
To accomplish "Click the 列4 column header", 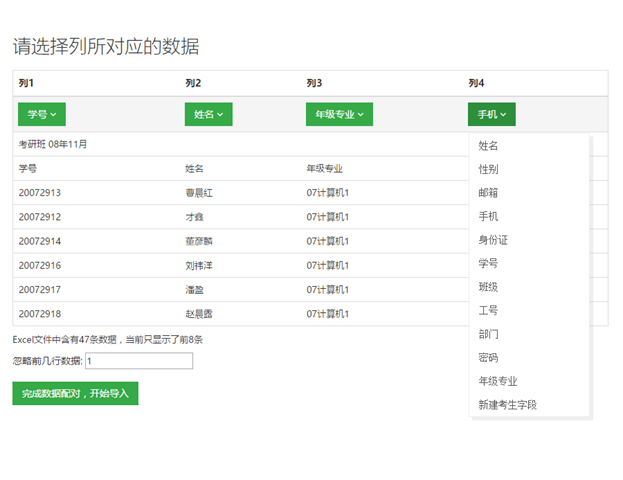I will point(476,83).
